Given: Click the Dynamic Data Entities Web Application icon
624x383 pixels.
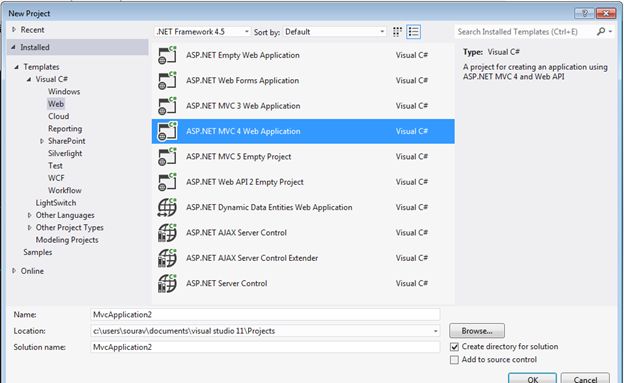Looking at the screenshot, I should click(x=167, y=207).
